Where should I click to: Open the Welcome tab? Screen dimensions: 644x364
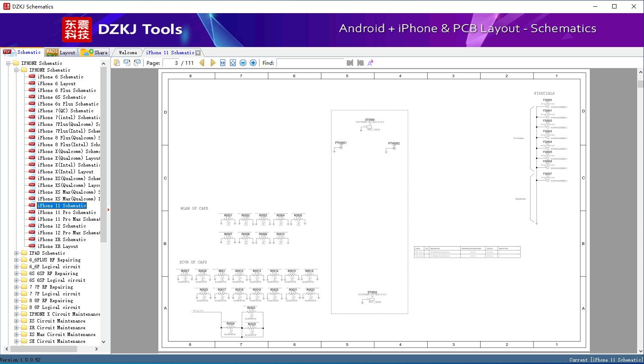[x=127, y=53]
